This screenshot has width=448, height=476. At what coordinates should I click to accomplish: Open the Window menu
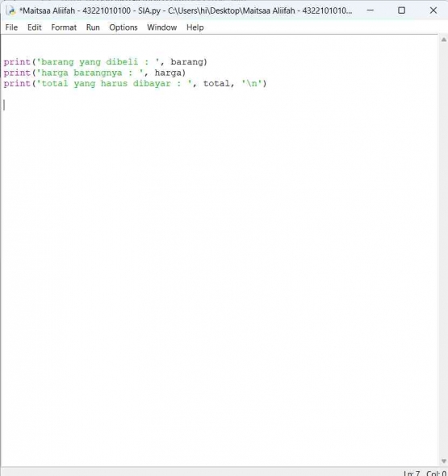(x=162, y=27)
